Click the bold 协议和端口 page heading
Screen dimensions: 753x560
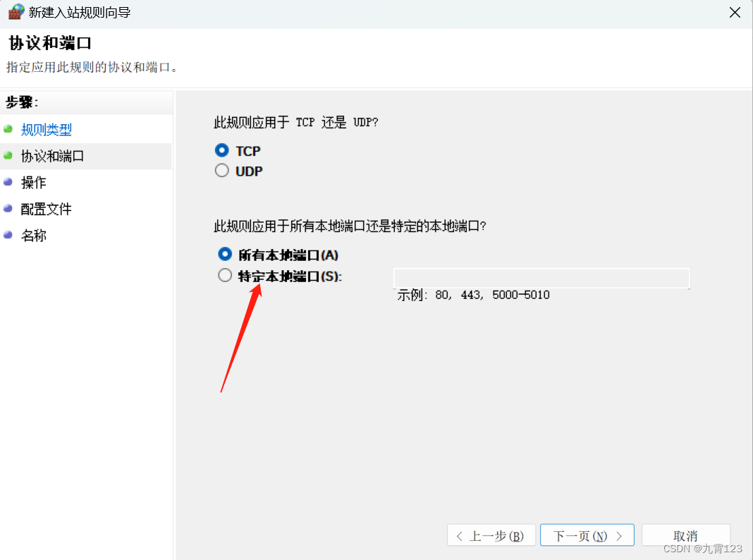50,43
